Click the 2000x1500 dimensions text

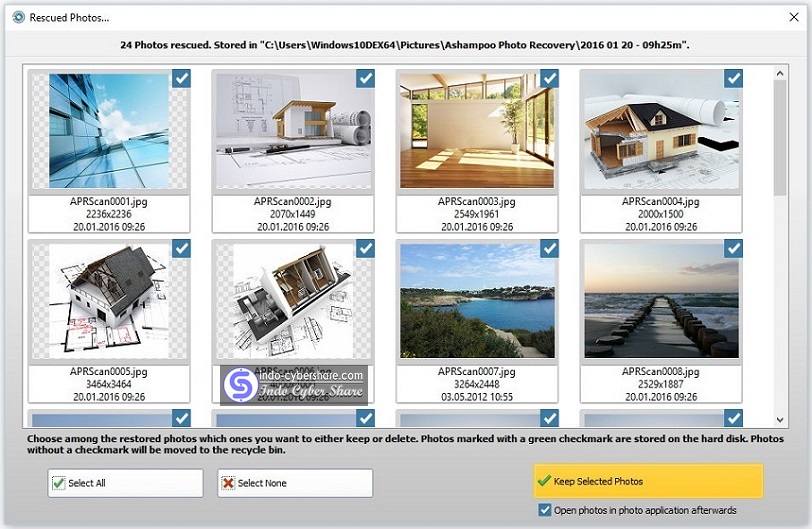click(661, 214)
